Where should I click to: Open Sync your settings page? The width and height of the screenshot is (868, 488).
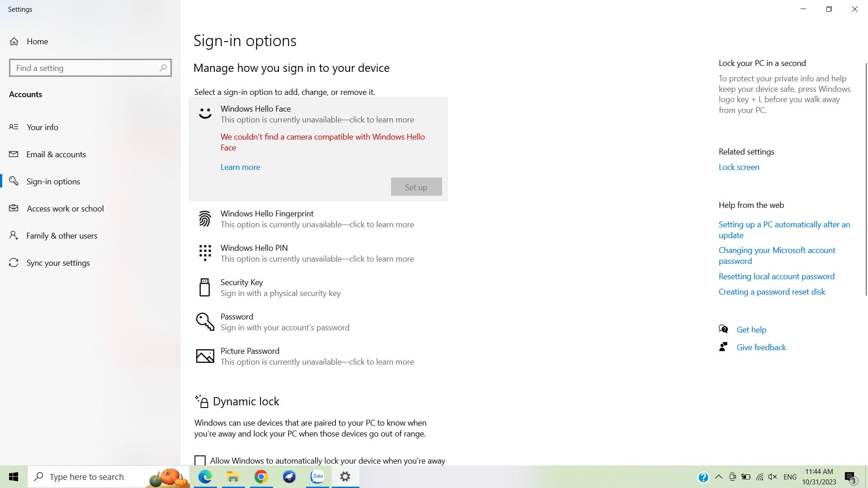coord(90,263)
